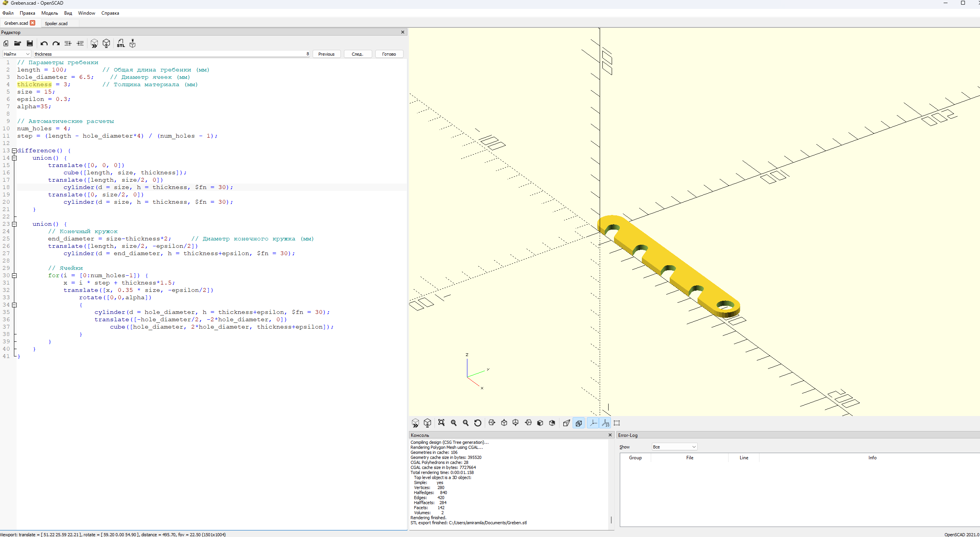Switch to the Spoiler.scad tab

pyautogui.click(x=56, y=24)
